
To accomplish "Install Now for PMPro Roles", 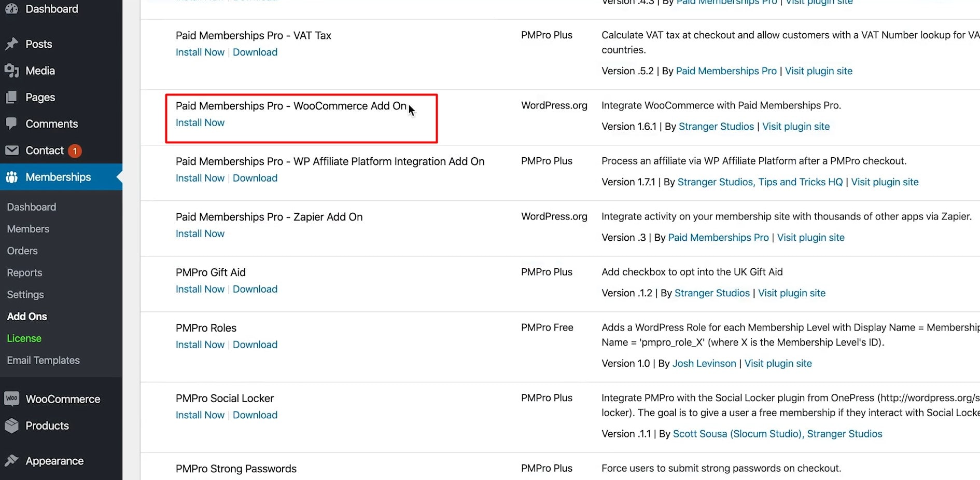I will pos(200,345).
